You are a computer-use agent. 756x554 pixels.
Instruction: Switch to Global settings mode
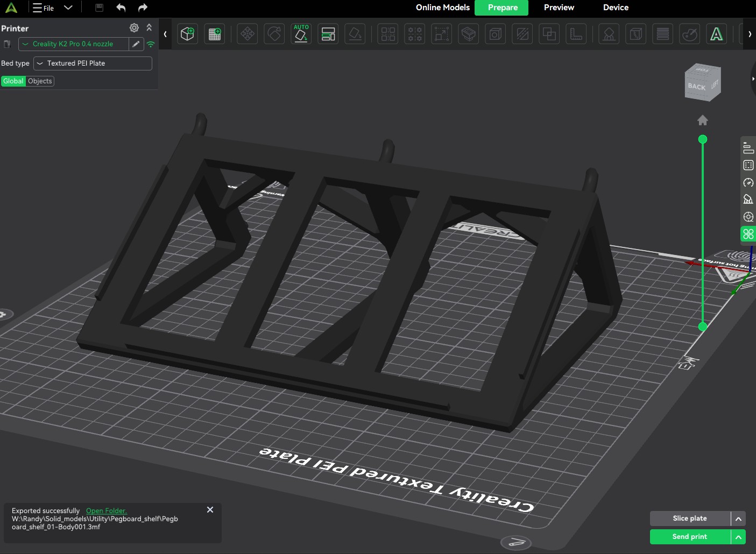pos(13,81)
